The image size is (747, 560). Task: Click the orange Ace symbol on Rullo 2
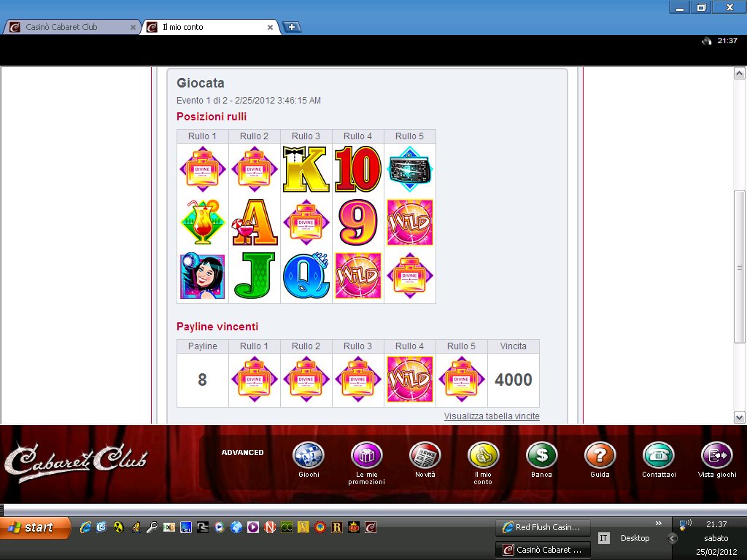coord(255,222)
